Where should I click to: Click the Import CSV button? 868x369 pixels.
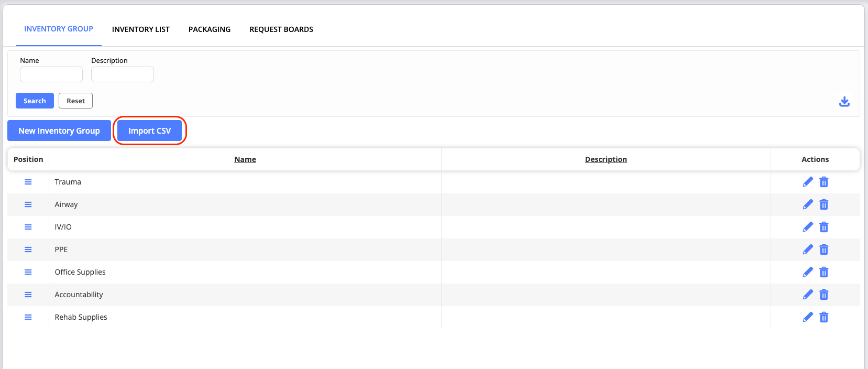pyautogui.click(x=149, y=131)
